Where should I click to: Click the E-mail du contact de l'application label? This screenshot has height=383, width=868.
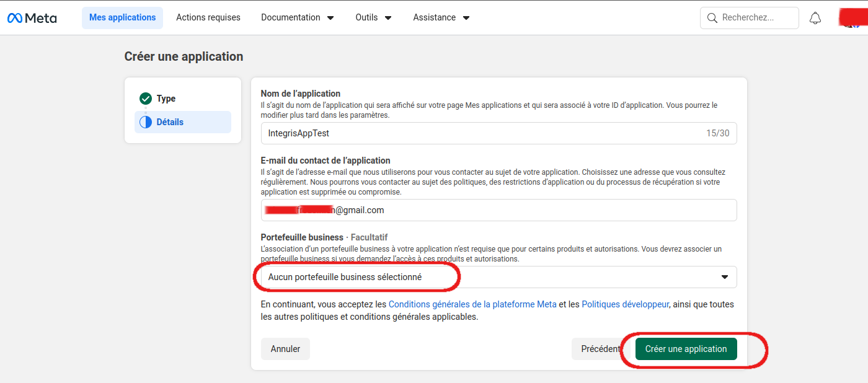(x=325, y=161)
